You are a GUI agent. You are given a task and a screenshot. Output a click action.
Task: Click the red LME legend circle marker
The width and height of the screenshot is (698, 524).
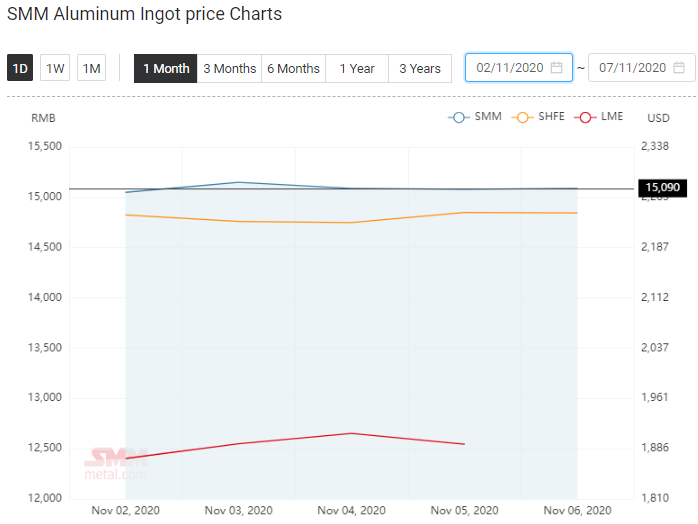pyautogui.click(x=585, y=118)
